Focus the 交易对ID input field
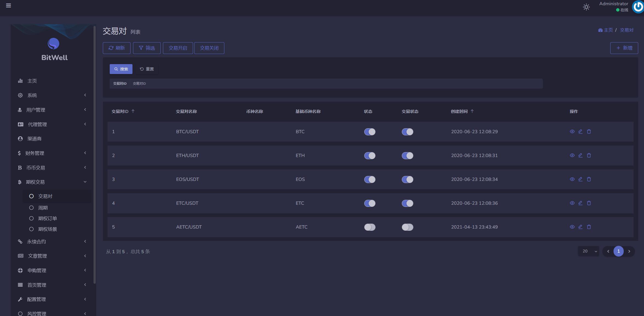644x316 pixels. click(x=336, y=84)
